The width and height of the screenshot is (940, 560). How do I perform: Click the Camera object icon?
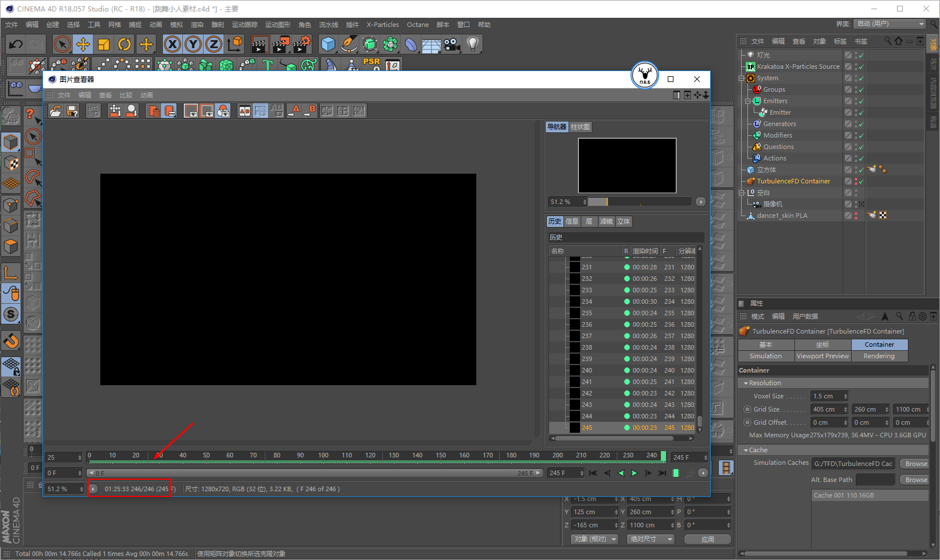(452, 44)
